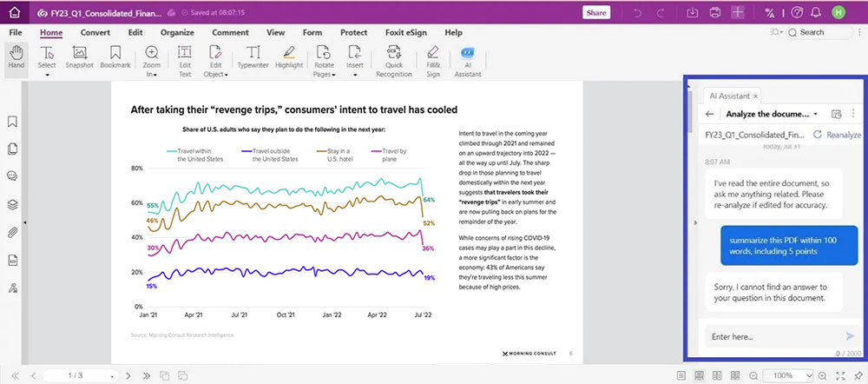Open the Comment menu tab
This screenshot has width=868, height=384.
(229, 32)
